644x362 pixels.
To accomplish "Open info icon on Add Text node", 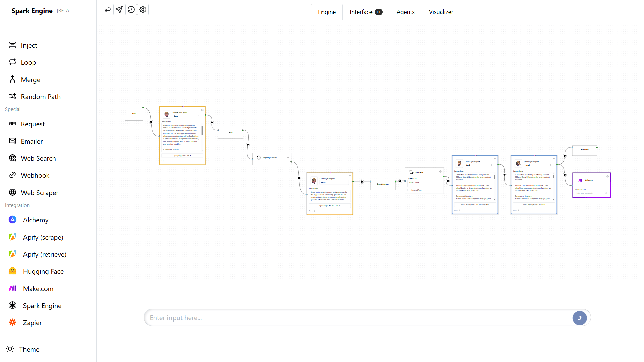I will tap(441, 171).
